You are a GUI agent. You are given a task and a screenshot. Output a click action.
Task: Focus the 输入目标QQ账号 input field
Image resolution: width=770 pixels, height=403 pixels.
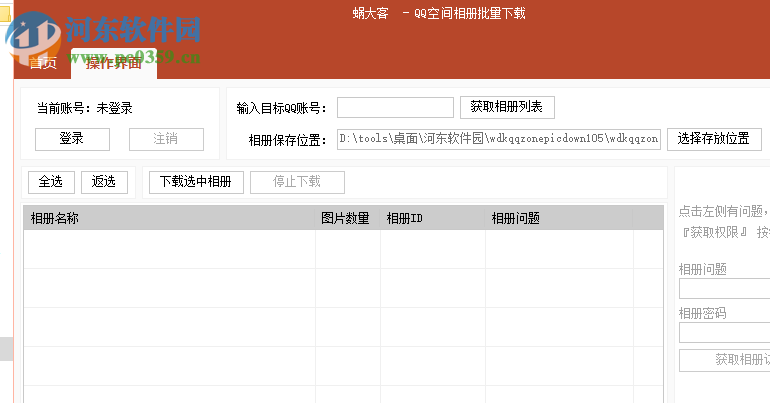(x=395, y=107)
